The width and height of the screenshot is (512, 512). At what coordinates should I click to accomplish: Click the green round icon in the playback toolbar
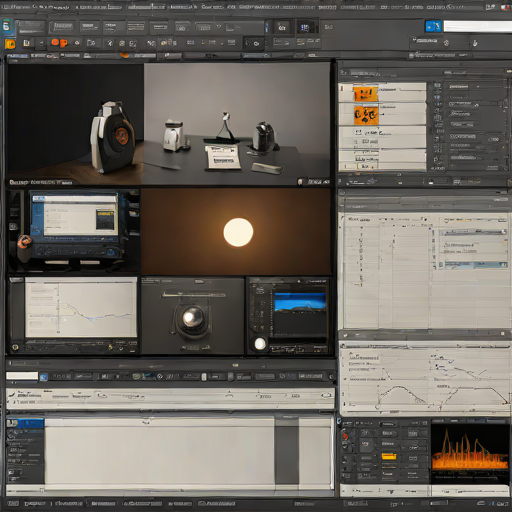point(136,376)
